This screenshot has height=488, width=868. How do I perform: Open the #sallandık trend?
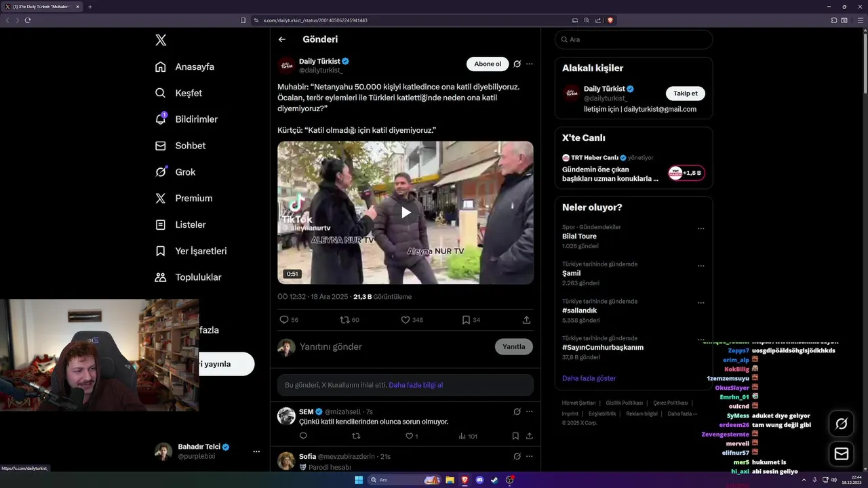pos(579,310)
